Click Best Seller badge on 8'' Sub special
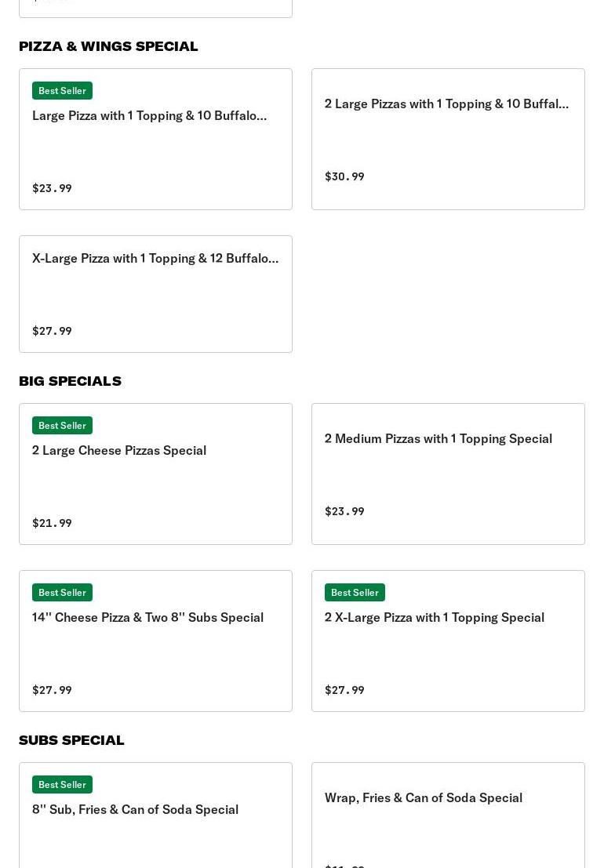This screenshot has height=868, width=604. [62, 785]
